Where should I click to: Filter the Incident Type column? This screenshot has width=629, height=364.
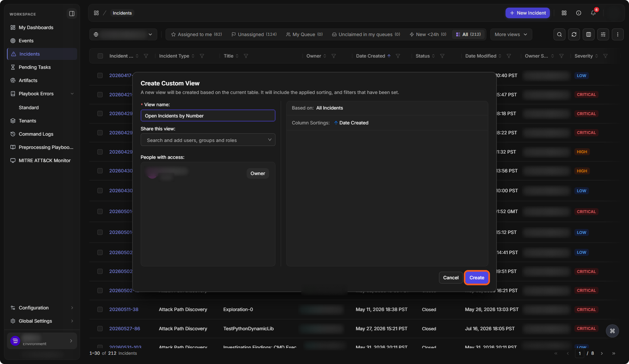click(x=202, y=56)
